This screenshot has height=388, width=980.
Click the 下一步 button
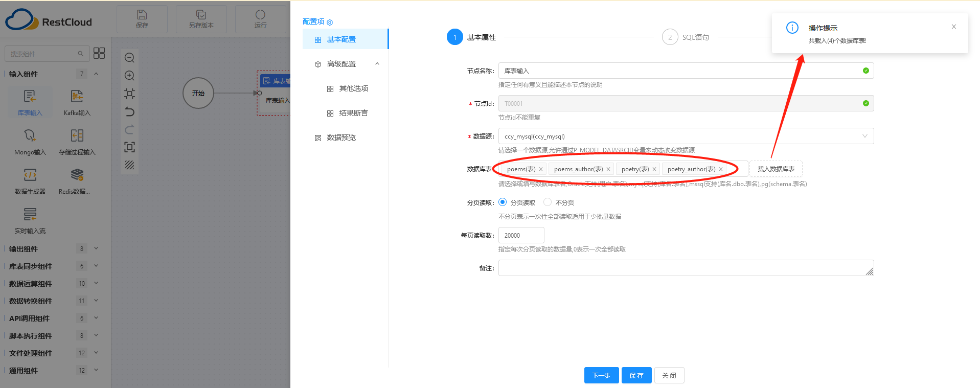tap(601, 375)
